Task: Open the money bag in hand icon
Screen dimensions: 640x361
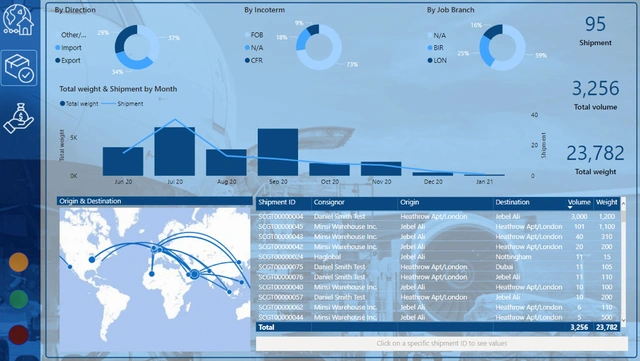Action: point(19,118)
